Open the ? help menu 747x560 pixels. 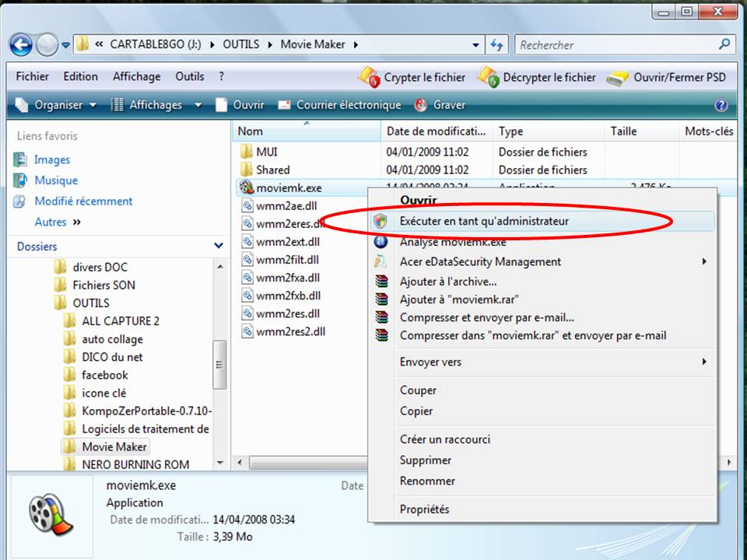click(x=222, y=77)
